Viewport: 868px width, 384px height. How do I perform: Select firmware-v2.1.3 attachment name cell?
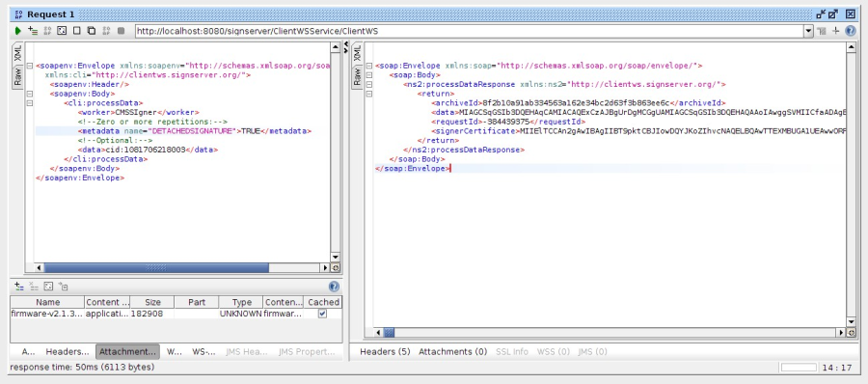coord(47,314)
